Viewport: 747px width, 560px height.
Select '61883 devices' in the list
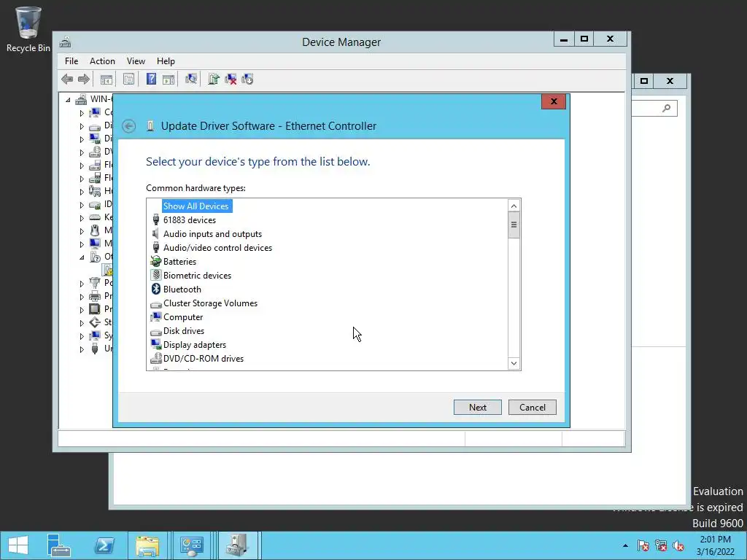(190, 220)
